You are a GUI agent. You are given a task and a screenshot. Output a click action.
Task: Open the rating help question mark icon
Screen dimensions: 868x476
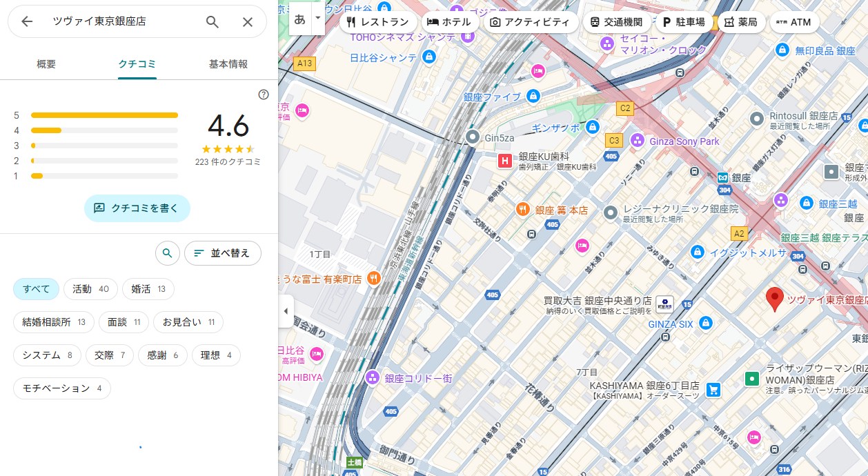[x=264, y=95]
